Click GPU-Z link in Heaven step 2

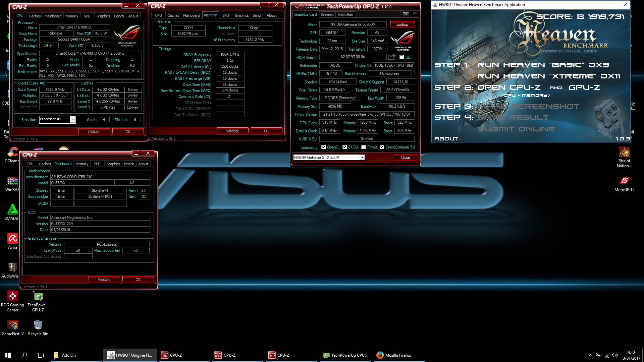[x=584, y=87]
